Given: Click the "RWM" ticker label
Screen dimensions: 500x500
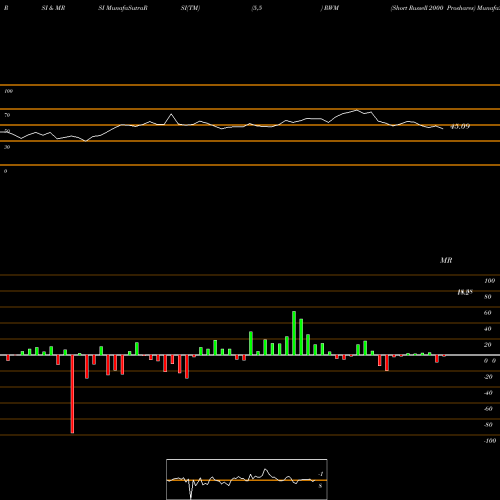Looking at the screenshot, I should pyautogui.click(x=331, y=8).
